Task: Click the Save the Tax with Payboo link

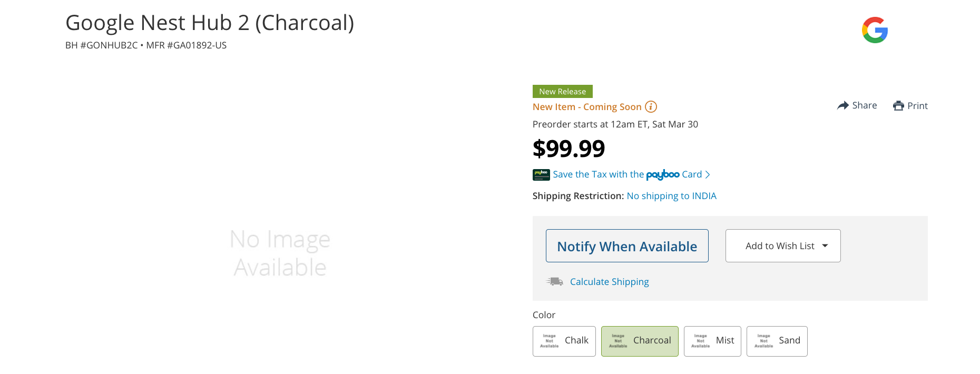Action: [x=627, y=174]
